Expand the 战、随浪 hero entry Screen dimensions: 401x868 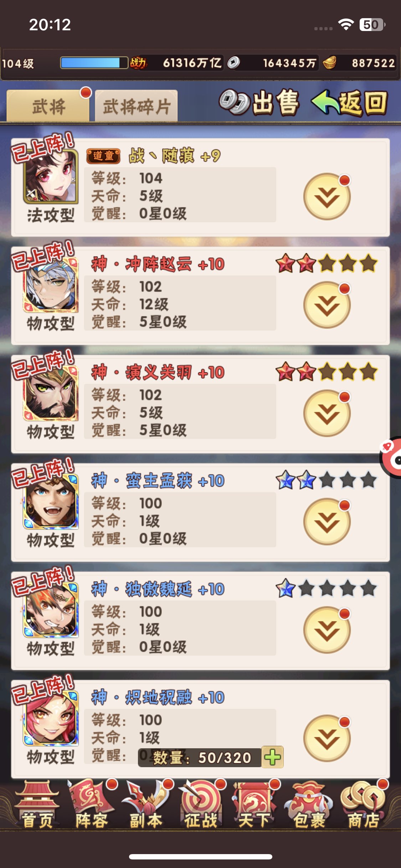tap(327, 197)
